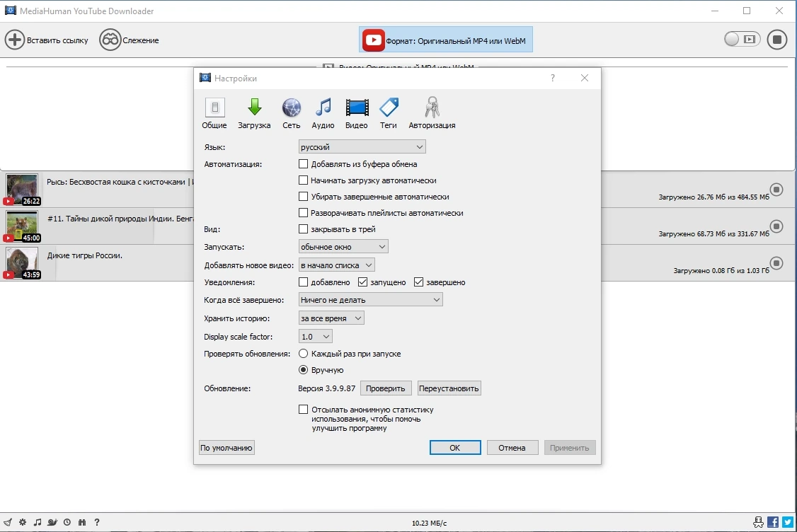Viewport: 797px width, 532px height.
Task: Click the Дикие тигры России title
Action: point(85,255)
